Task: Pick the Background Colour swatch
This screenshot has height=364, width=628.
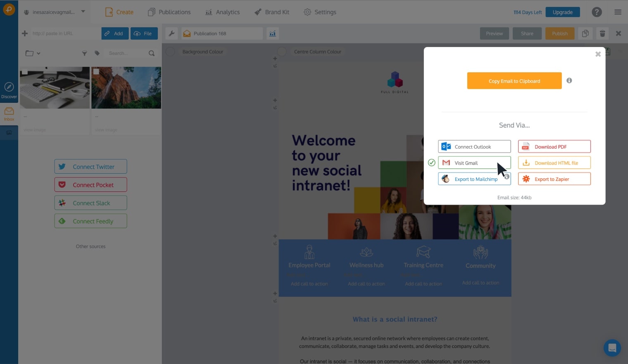Action: coord(170,52)
